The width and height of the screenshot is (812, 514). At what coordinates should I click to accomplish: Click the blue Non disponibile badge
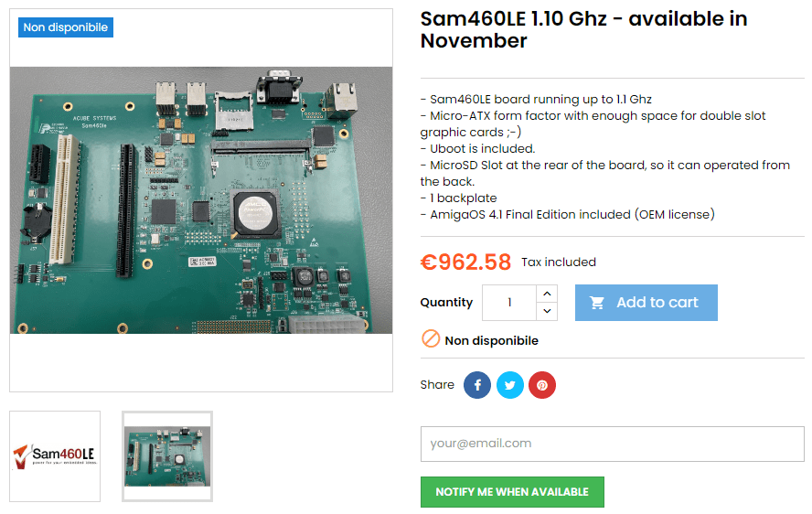[x=66, y=27]
